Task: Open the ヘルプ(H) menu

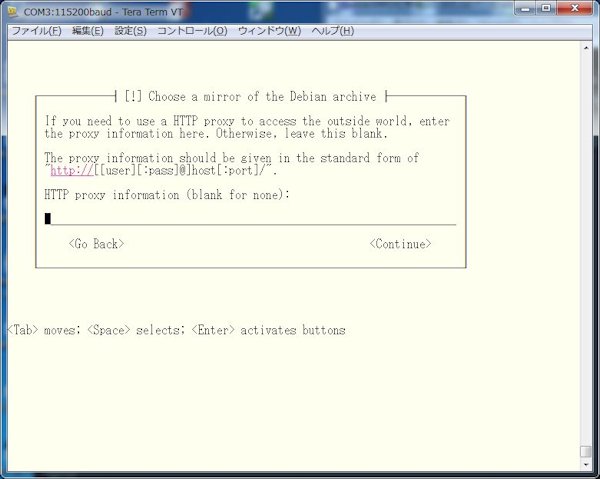Action: coord(333,31)
